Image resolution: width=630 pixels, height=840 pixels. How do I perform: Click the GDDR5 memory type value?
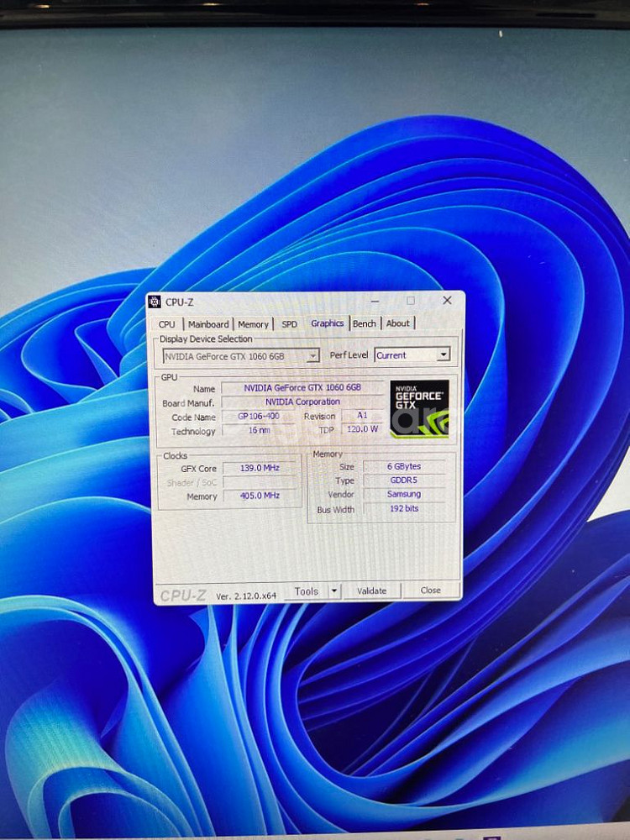pyautogui.click(x=404, y=480)
